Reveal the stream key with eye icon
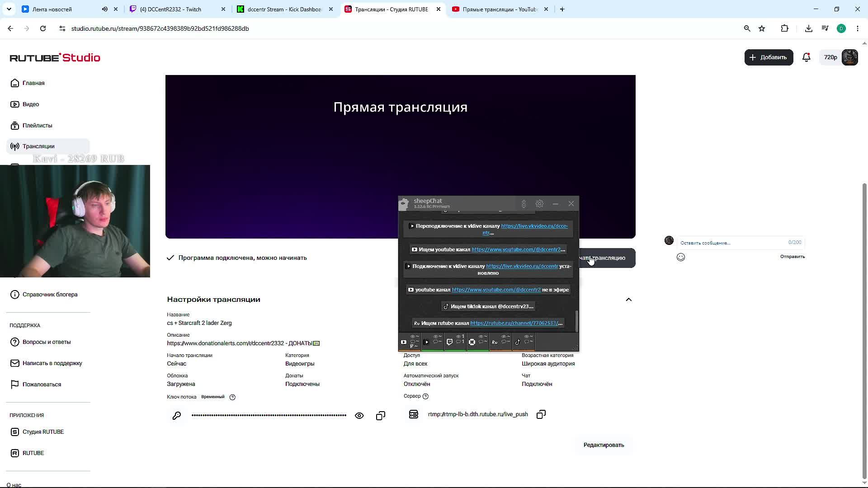The width and height of the screenshot is (868, 488). [x=359, y=416]
